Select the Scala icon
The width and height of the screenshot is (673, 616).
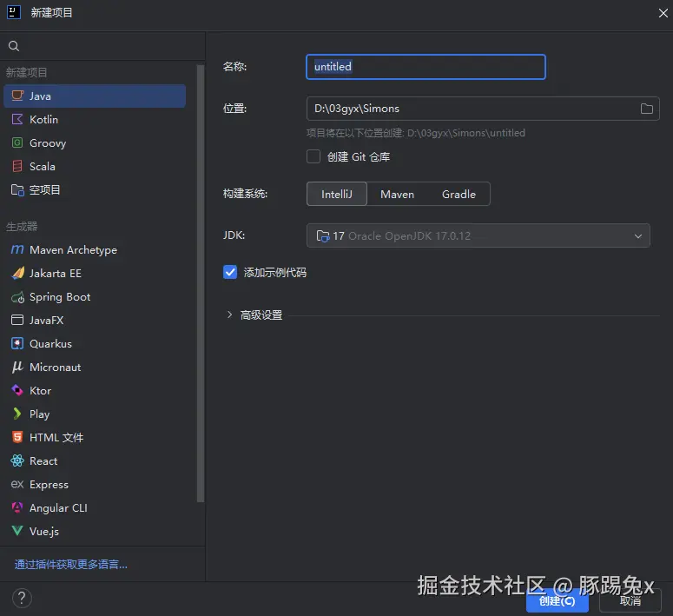pyautogui.click(x=17, y=166)
